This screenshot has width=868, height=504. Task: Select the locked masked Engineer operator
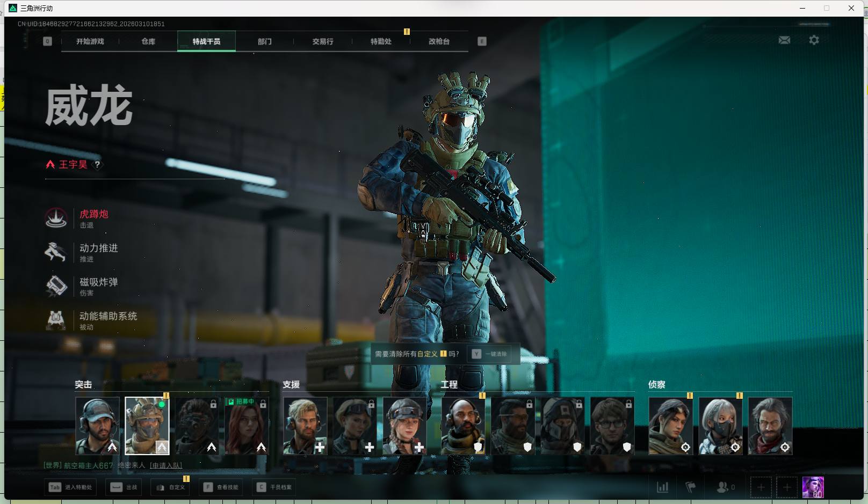562,426
